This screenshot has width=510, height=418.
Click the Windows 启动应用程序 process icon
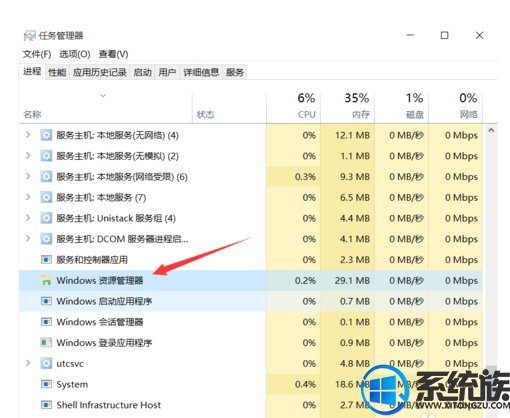pos(46,301)
